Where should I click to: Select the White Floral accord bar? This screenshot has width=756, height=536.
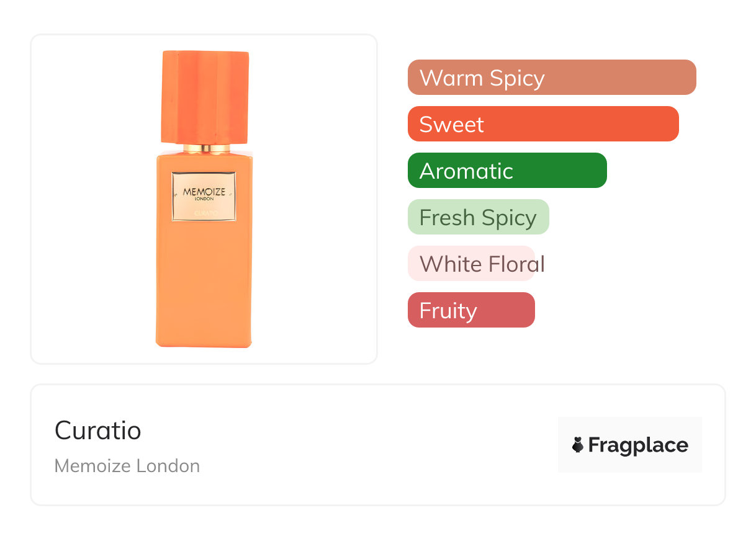point(471,264)
